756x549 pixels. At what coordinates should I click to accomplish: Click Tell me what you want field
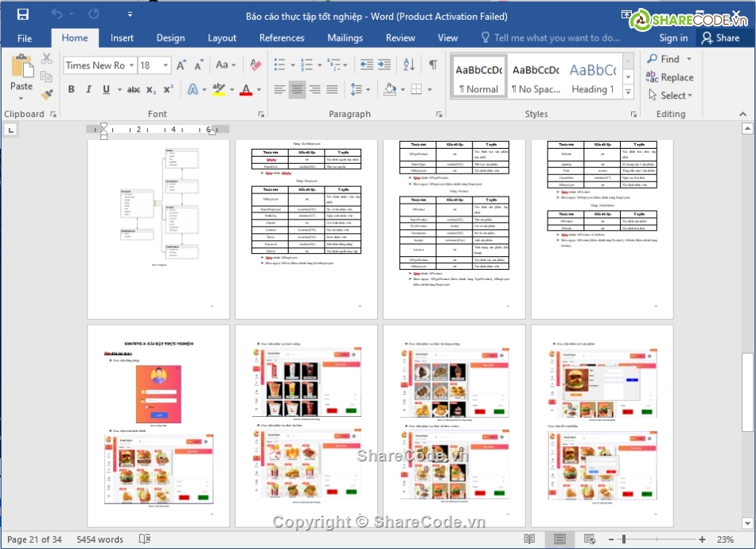(551, 38)
